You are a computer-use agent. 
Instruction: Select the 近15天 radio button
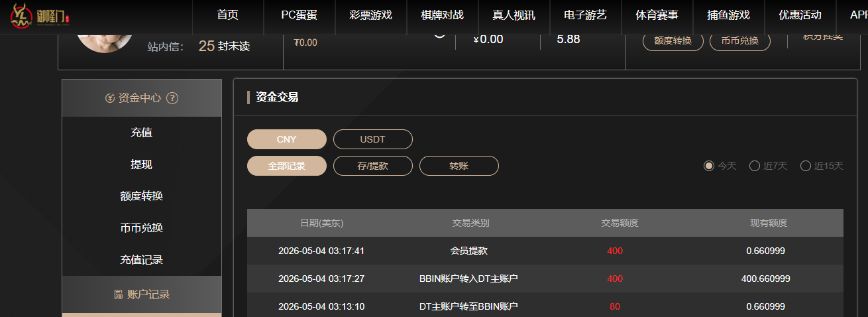coord(806,166)
